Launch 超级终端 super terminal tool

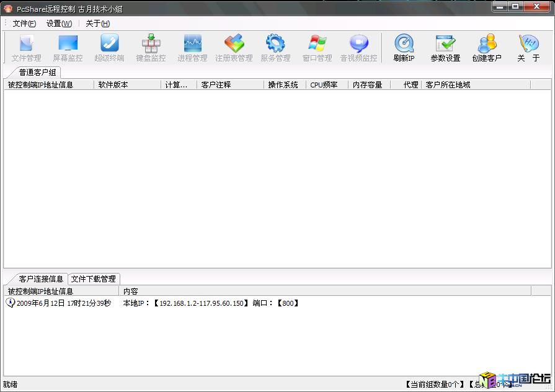(x=109, y=48)
